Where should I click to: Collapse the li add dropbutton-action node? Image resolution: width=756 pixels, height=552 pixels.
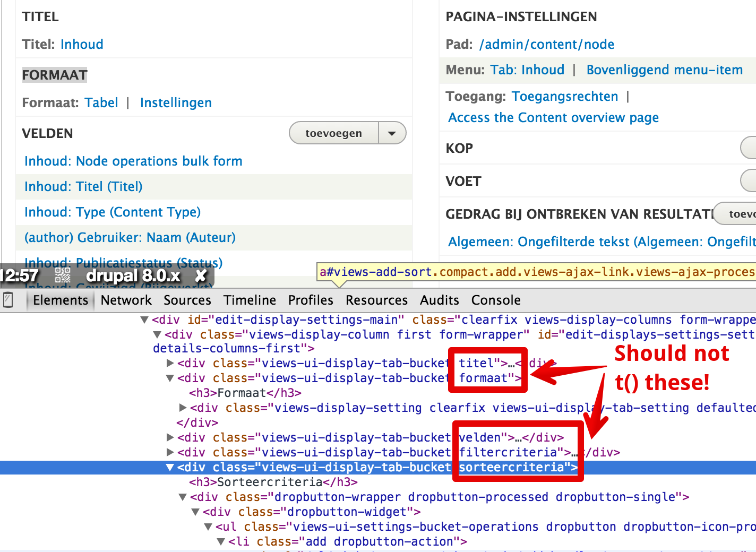[x=221, y=542]
